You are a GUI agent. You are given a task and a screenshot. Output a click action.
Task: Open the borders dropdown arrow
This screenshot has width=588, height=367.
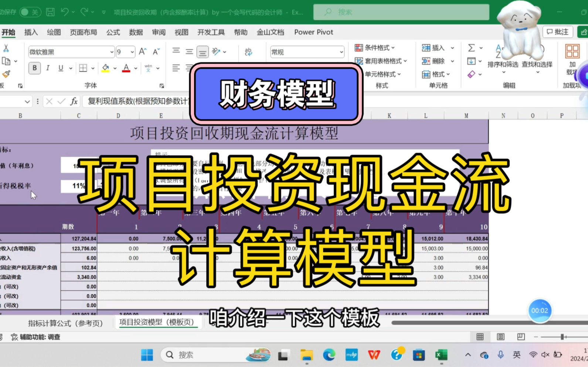tap(93, 68)
